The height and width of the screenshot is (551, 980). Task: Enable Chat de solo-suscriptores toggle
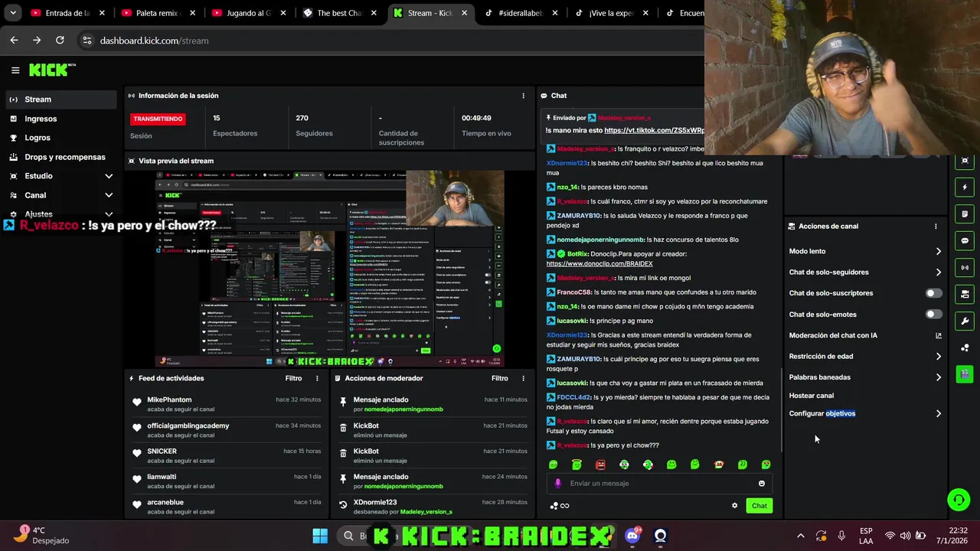(x=933, y=293)
